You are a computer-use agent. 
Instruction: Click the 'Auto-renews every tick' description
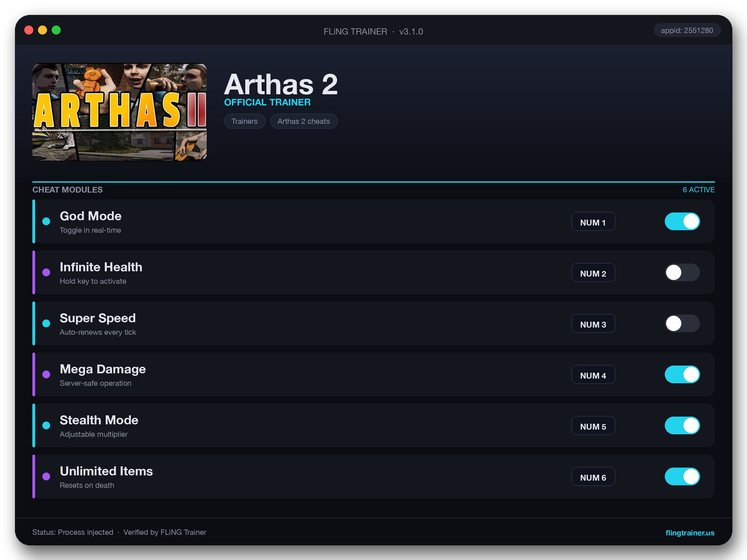98,332
